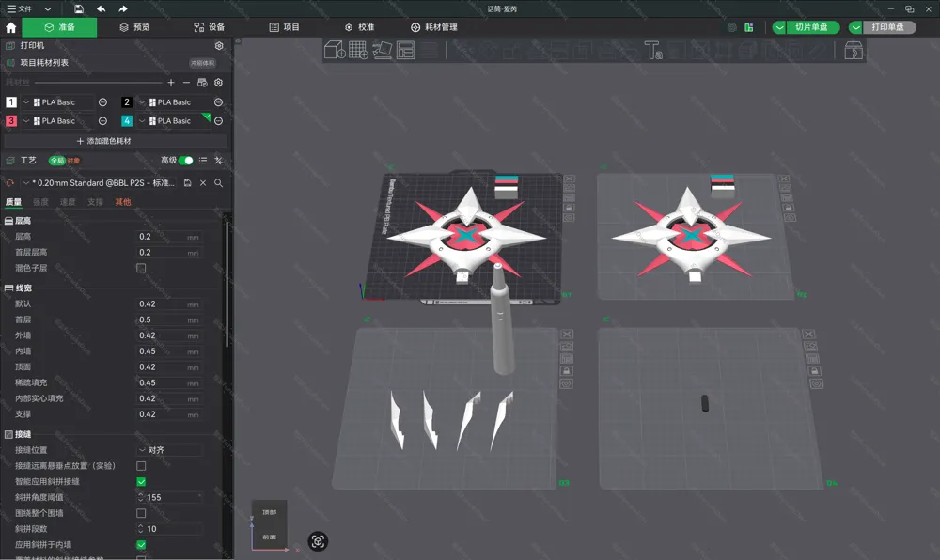
Task: Open the 文件 file menu
Action: 19,9
